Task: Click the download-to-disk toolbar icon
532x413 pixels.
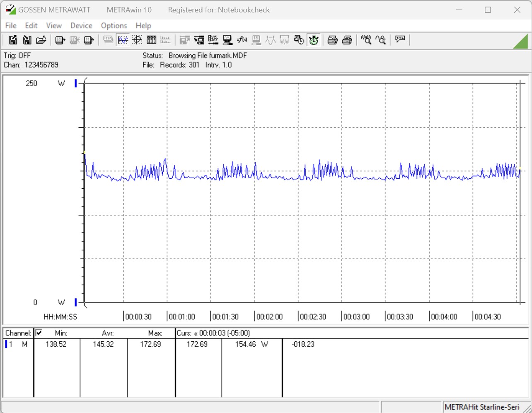Action: coord(199,40)
